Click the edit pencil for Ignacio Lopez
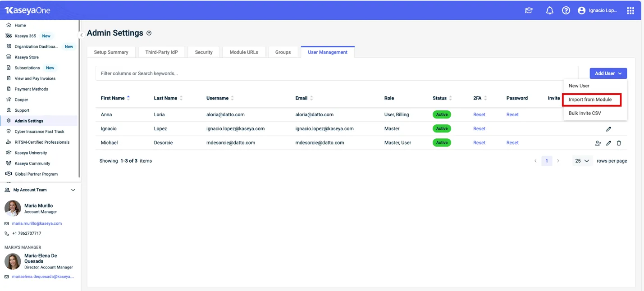This screenshot has height=291, width=644. (x=608, y=129)
